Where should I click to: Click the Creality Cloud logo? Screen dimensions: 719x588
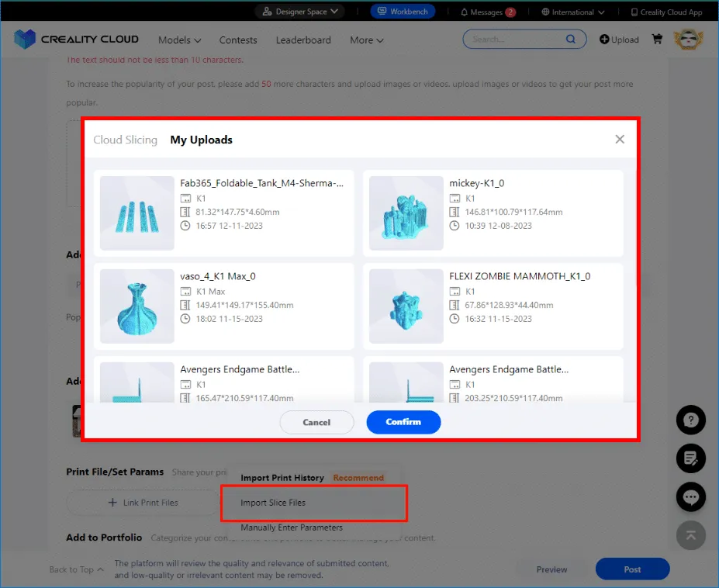(77, 40)
